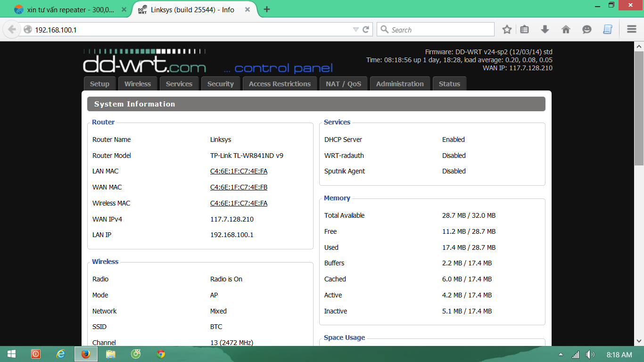Click the page vertical scrollbar thumb

639,108
